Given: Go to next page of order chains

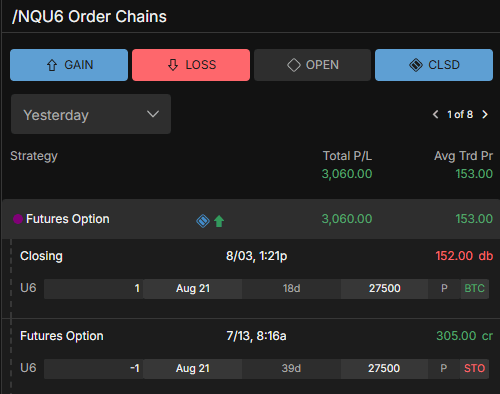Looking at the screenshot, I should (x=485, y=115).
